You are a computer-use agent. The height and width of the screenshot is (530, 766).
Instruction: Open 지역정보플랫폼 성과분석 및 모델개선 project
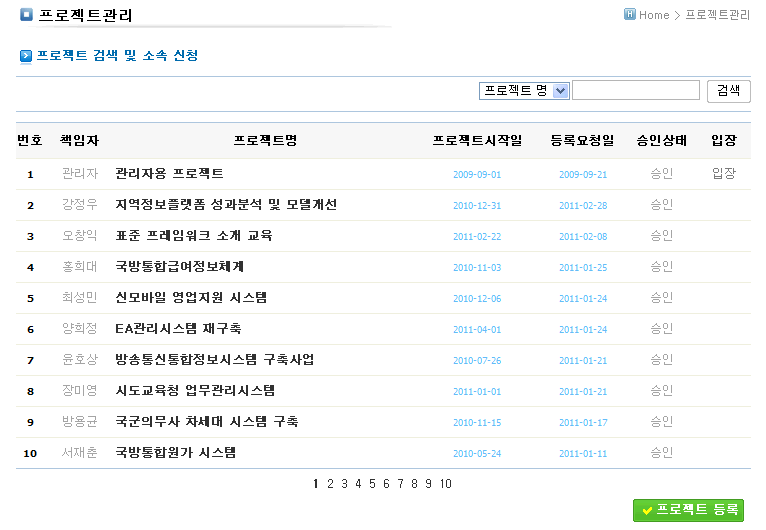[226, 205]
